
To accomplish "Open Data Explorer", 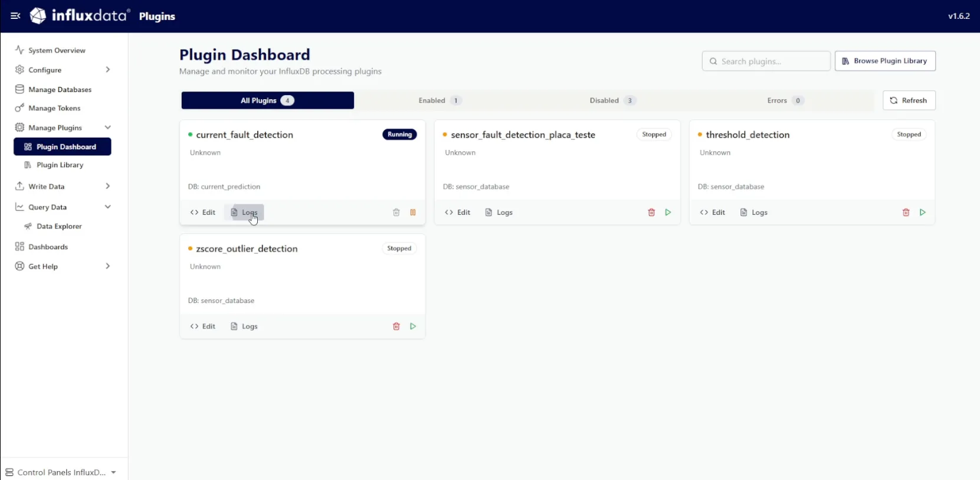I will [x=59, y=227].
